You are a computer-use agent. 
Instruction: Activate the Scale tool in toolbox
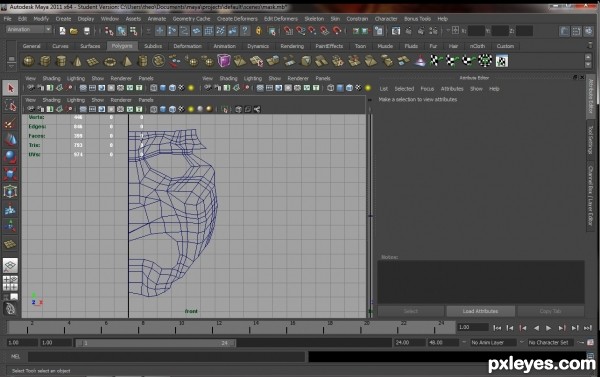coord(10,174)
